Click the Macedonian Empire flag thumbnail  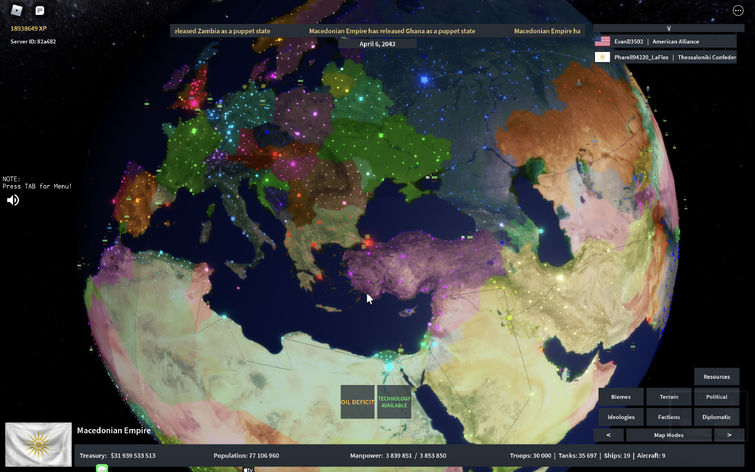click(39, 445)
